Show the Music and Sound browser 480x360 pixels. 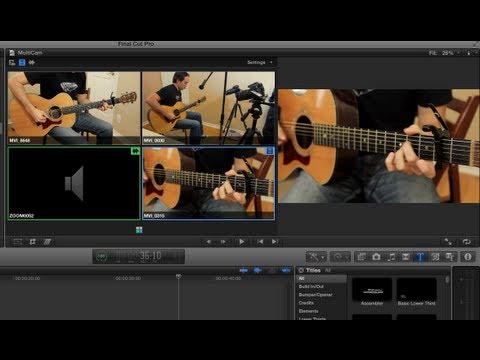(x=391, y=257)
